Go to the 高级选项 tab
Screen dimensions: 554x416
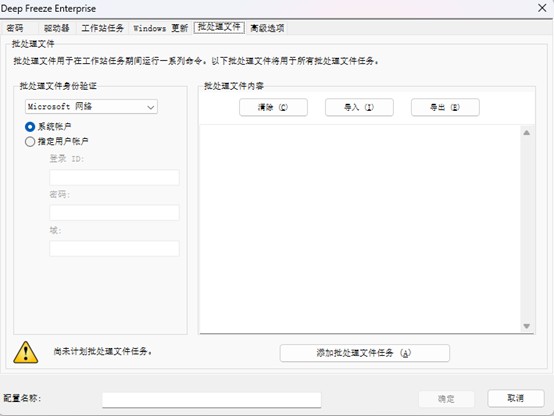point(267,28)
